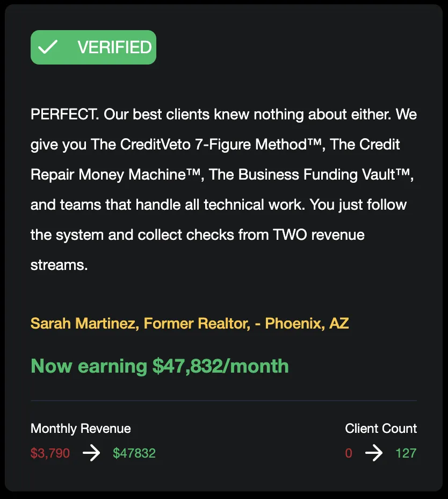Click the green $47832 revenue value
Image resolution: width=448 pixels, height=499 pixels.
click(134, 453)
